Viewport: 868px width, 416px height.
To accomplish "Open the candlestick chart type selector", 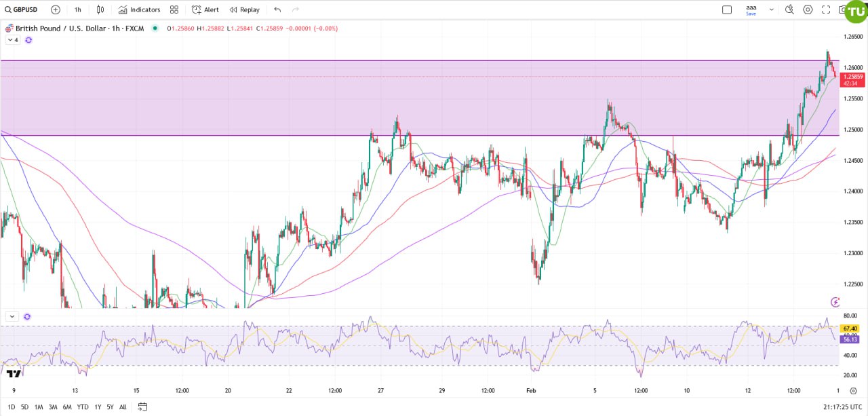I will (x=100, y=10).
